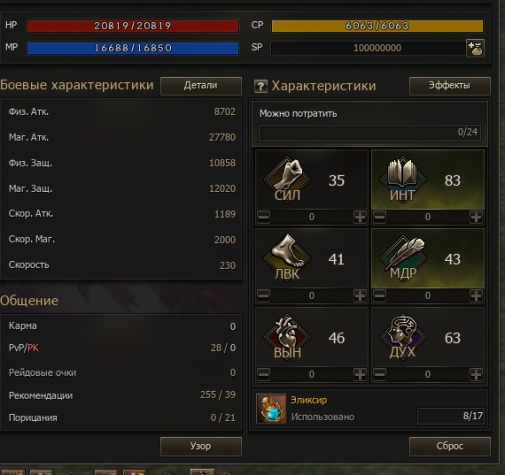The width and height of the screenshot is (505, 475).
Task: Open the Эффекты button
Action: [449, 86]
